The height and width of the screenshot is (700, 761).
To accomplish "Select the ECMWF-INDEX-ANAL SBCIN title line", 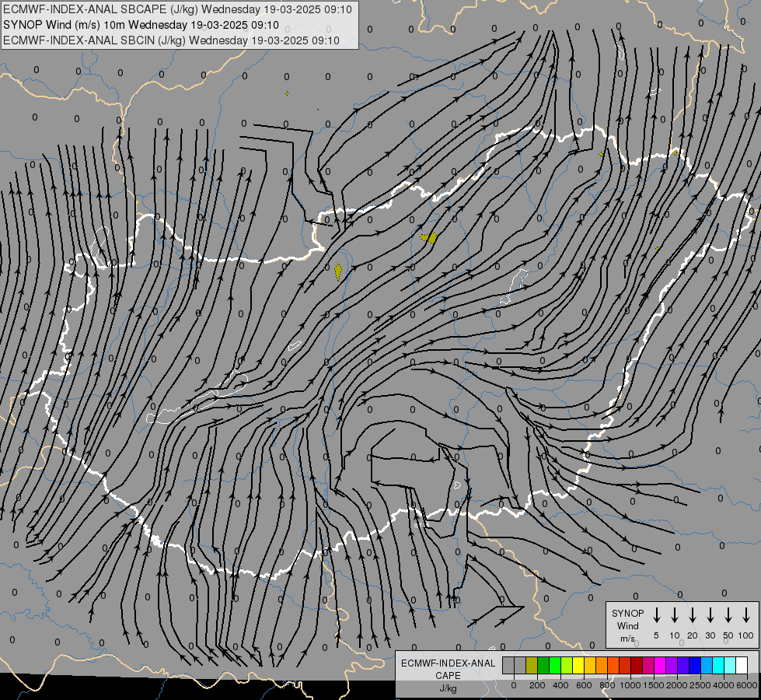I will click(171, 40).
